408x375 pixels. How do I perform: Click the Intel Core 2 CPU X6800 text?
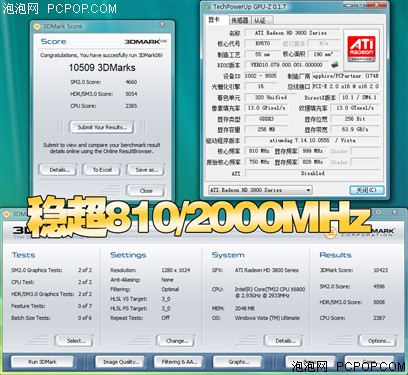tap(270, 292)
